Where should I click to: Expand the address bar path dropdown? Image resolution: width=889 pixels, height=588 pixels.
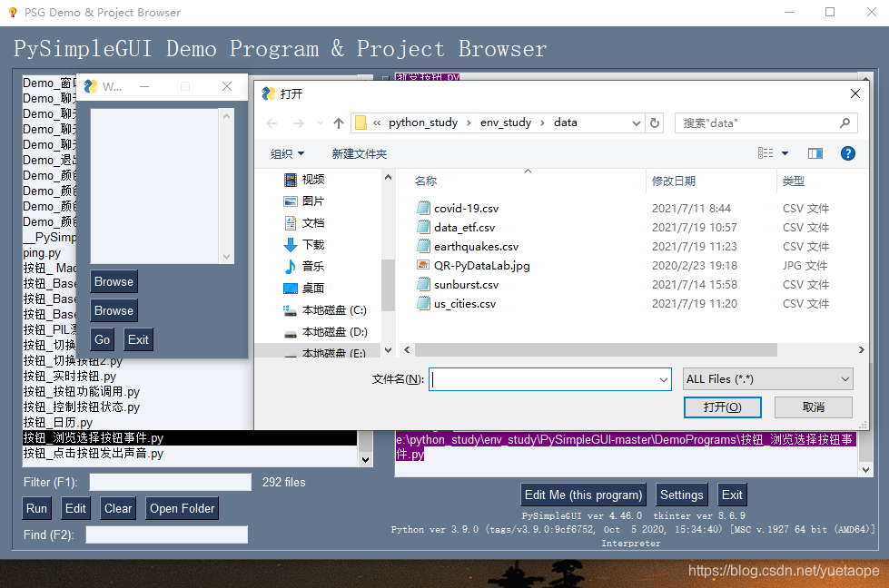(637, 122)
